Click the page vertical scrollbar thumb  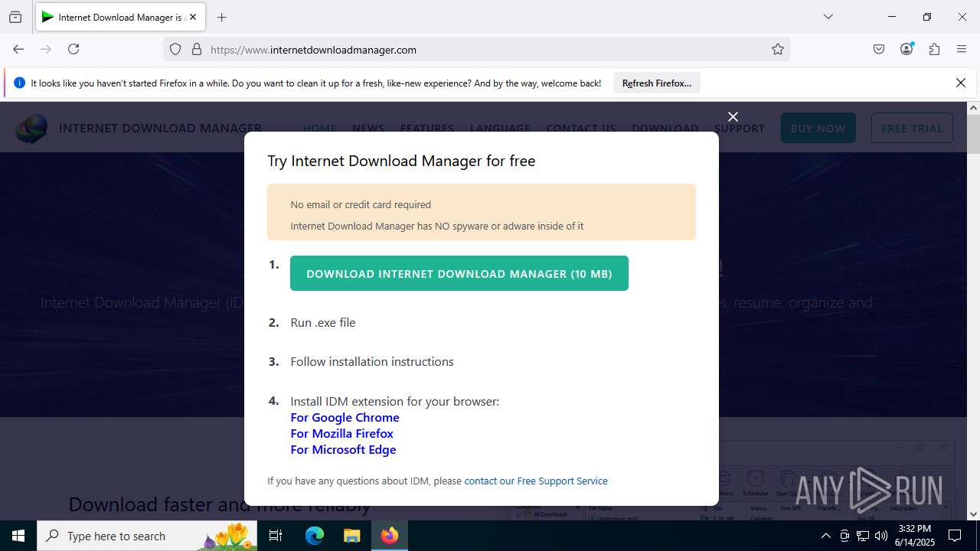pos(973,135)
